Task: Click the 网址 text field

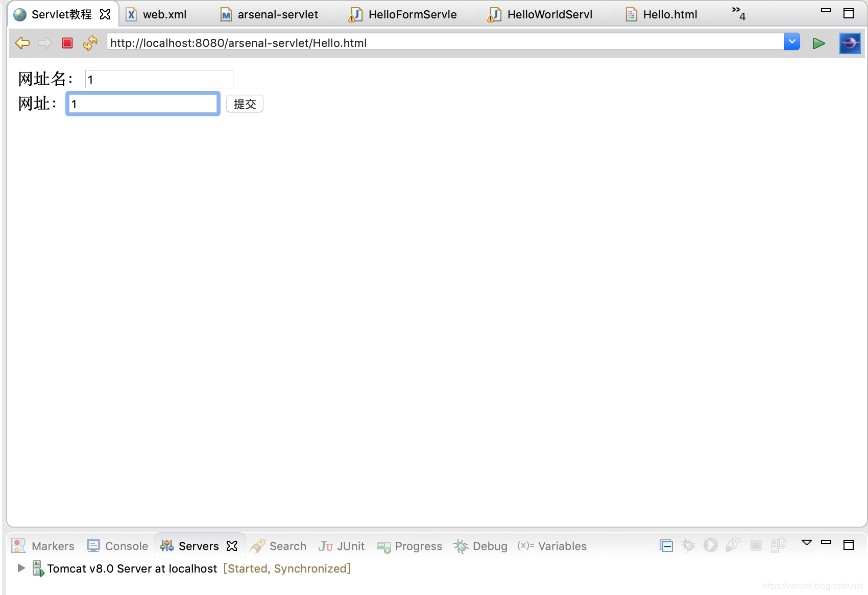Action: pos(143,104)
